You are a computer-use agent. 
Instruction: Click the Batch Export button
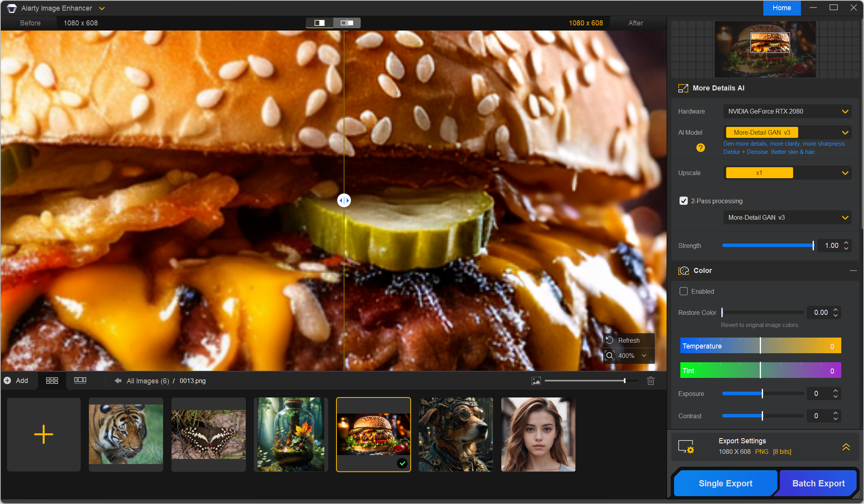[x=818, y=483]
